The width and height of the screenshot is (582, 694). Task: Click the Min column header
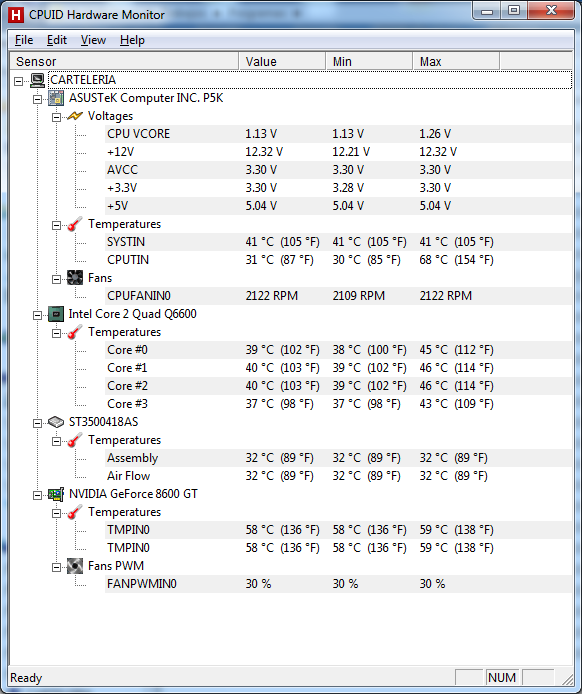[x=369, y=62]
